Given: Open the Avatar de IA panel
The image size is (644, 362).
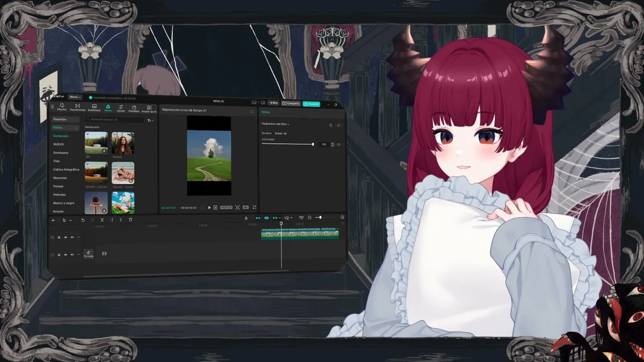Looking at the screenshot, I should [x=149, y=109].
